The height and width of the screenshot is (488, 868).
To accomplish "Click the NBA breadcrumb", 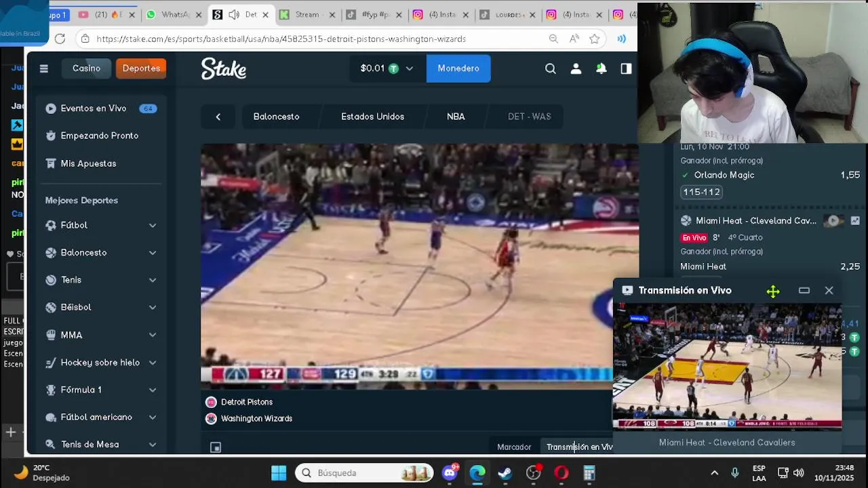I will pyautogui.click(x=456, y=117).
